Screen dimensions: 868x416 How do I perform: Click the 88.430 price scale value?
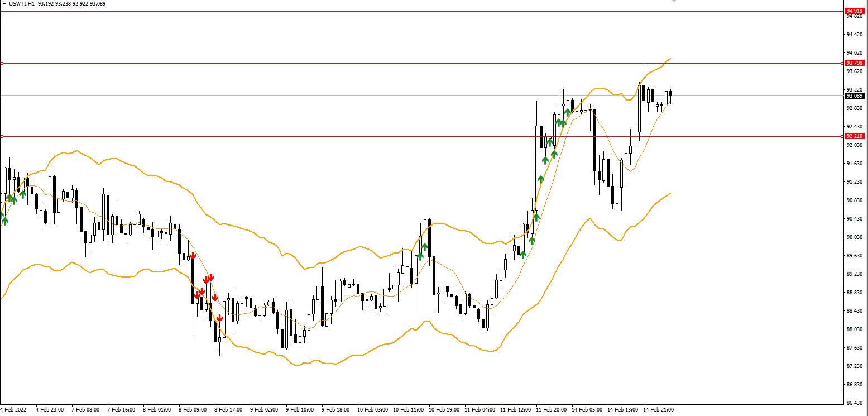856,311
